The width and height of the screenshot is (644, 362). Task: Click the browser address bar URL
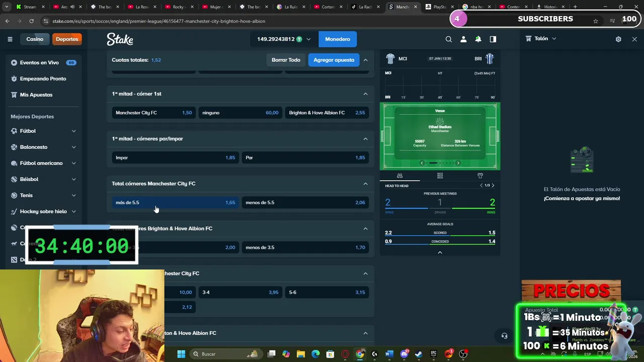(x=158, y=21)
